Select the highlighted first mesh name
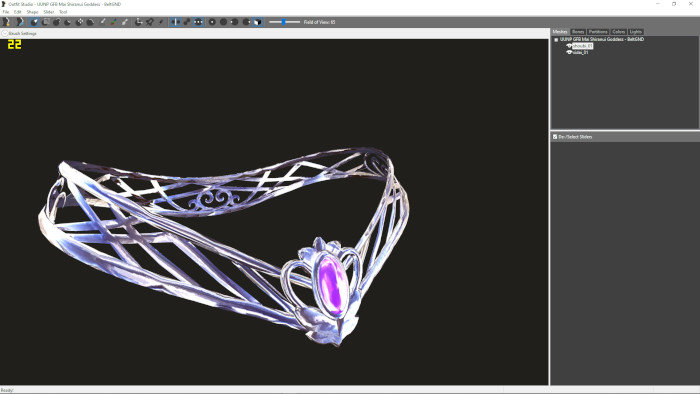Viewport: 700px width, 394px height. [583, 46]
